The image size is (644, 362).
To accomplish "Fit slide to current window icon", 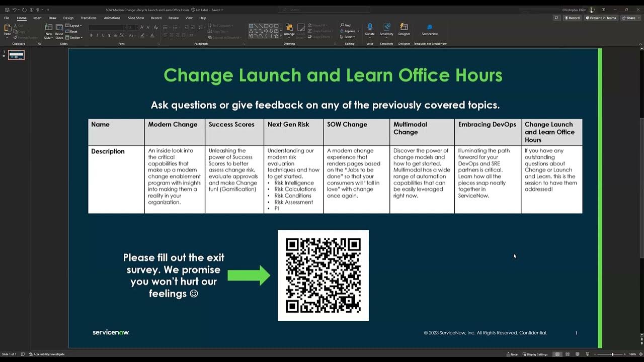I will pyautogui.click(x=640, y=354).
